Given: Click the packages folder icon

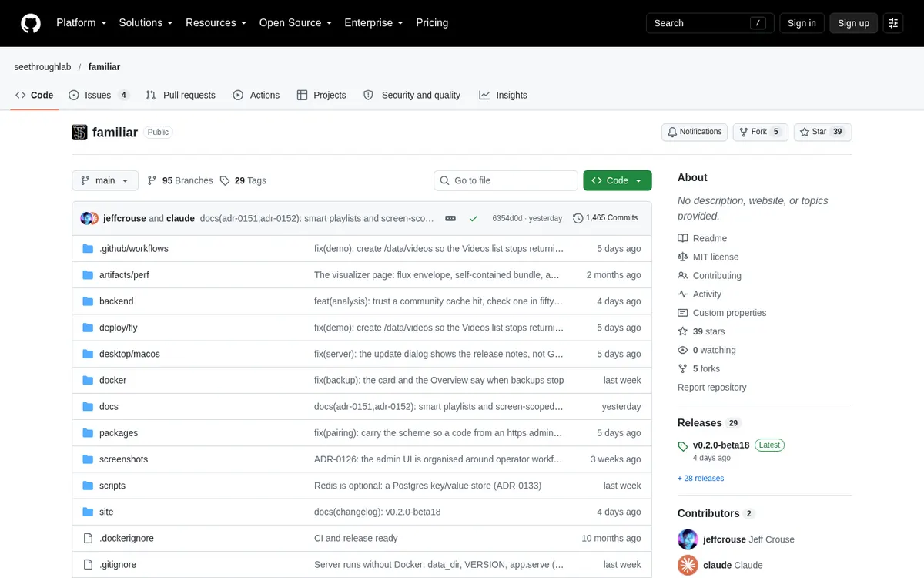Looking at the screenshot, I should 87,433.
